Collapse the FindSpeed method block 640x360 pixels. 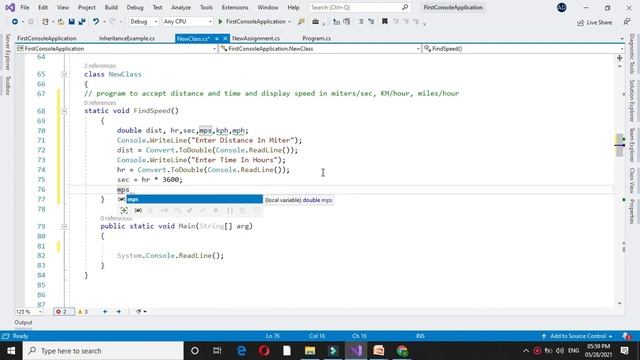64,111
